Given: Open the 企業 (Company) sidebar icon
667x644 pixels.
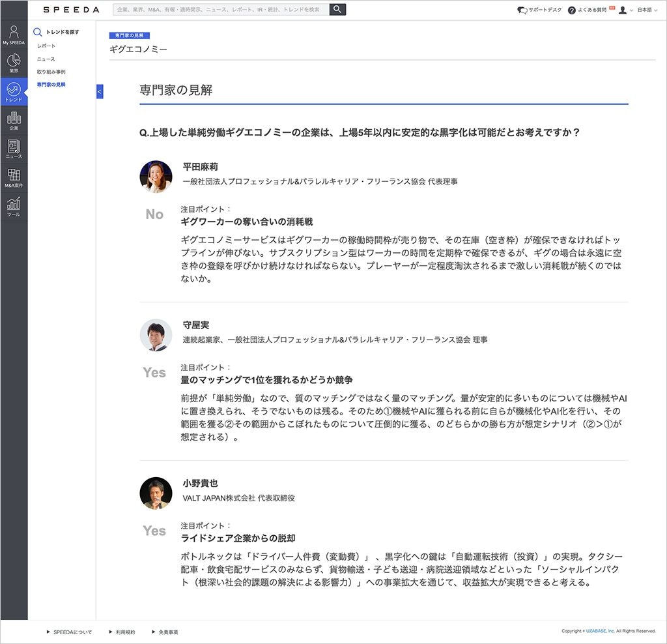Looking at the screenshot, I should click(14, 121).
